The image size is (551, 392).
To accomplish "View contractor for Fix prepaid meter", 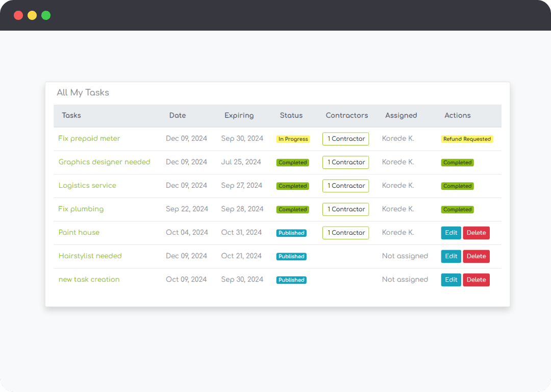I will 346,139.
